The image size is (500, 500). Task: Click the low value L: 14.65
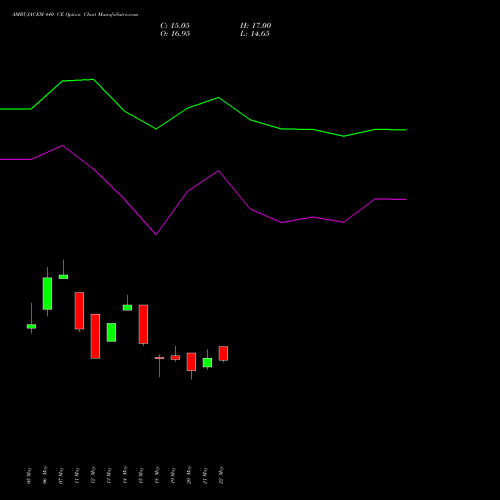[x=255, y=34]
